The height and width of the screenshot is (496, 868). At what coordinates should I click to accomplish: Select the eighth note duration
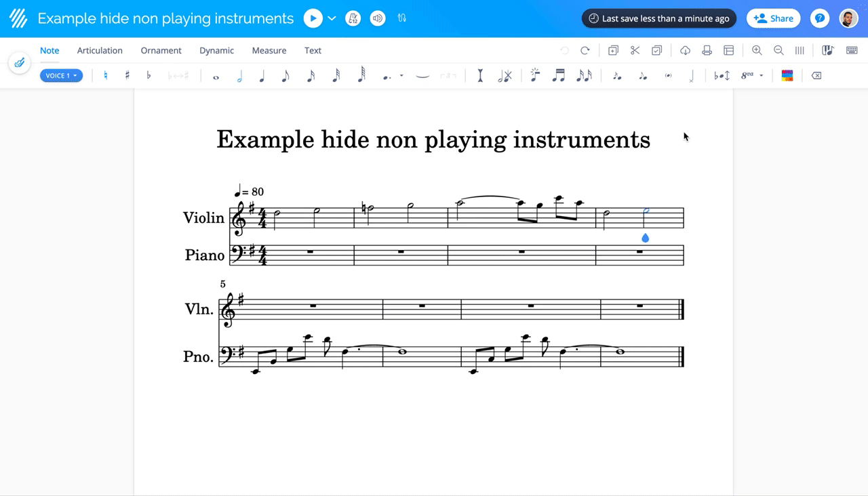286,75
